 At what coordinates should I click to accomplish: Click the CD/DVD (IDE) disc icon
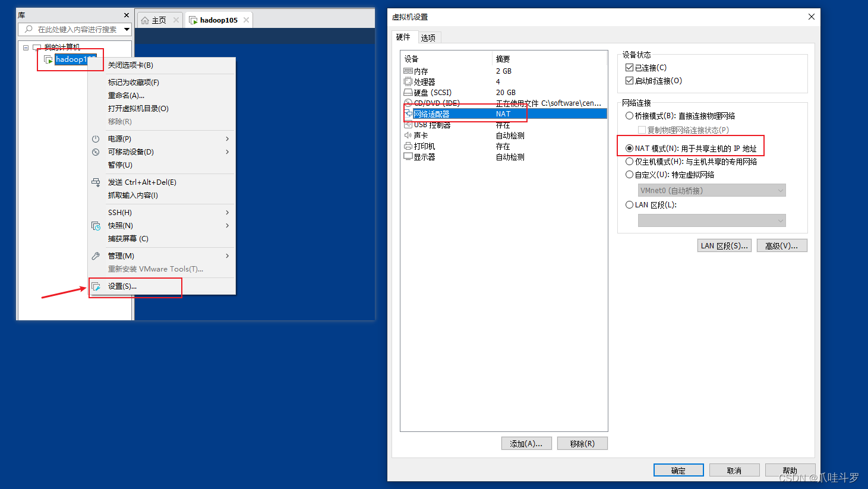coord(408,103)
